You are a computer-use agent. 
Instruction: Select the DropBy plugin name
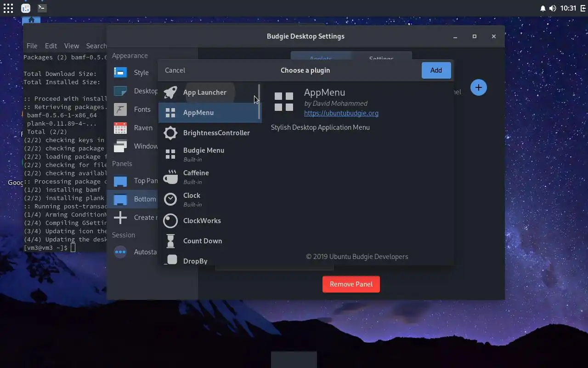pos(195,261)
